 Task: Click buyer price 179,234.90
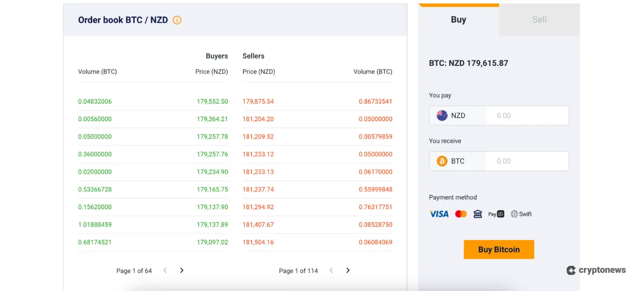213,172
